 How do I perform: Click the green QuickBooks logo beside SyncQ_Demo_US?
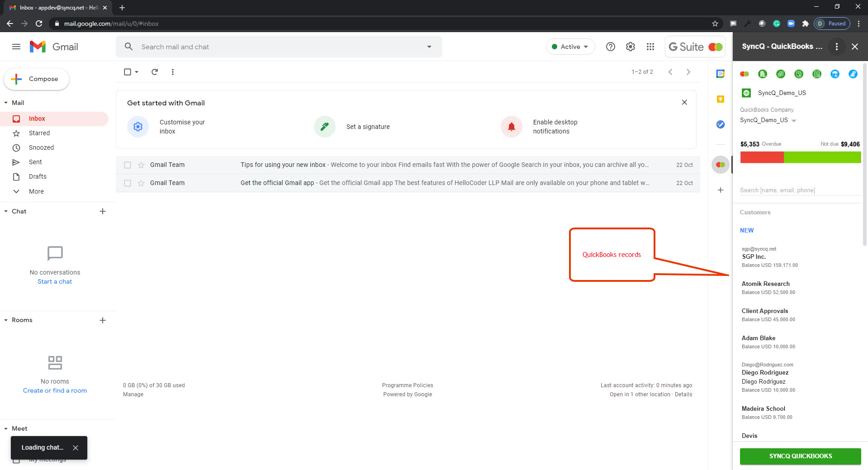[746, 93]
